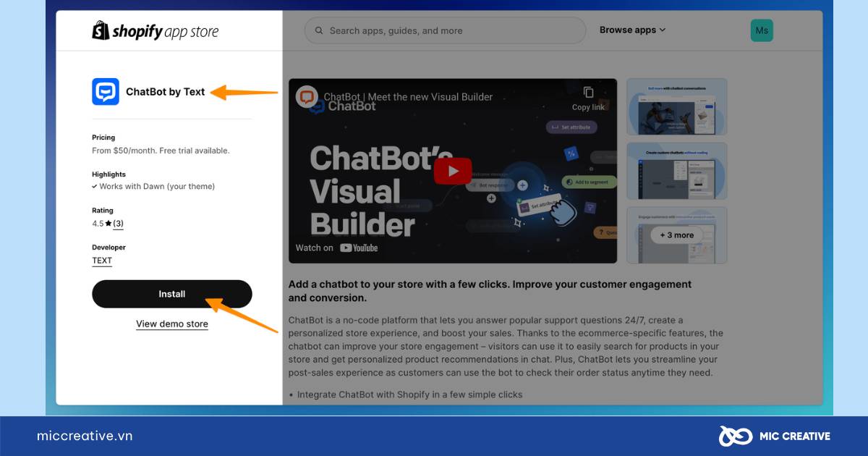Play the ChatBot Visual Builder video
This screenshot has height=456, width=868.
(x=453, y=171)
